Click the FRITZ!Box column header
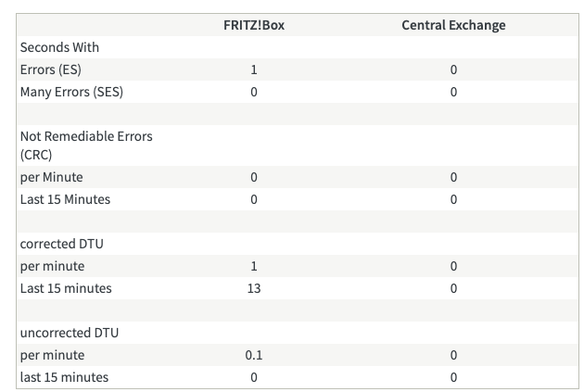This screenshot has width=584, height=392. 253,25
